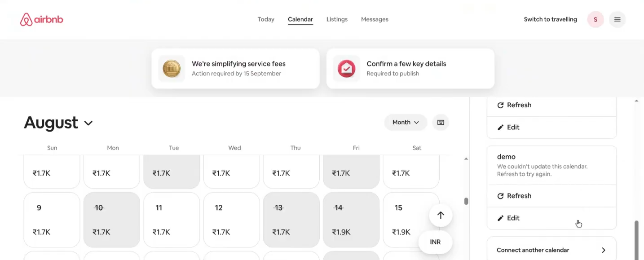644x260 pixels.
Task: Open Connect another calendar
Action: click(x=551, y=250)
